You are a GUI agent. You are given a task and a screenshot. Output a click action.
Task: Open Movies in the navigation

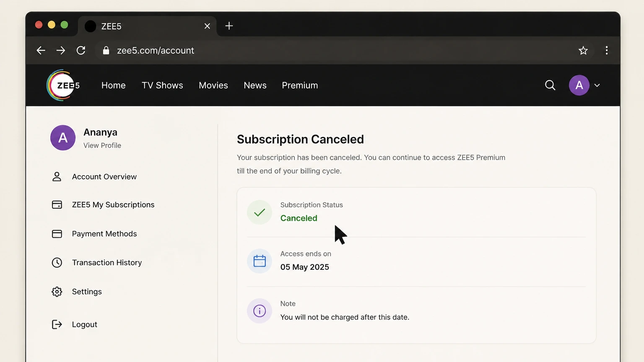(213, 85)
